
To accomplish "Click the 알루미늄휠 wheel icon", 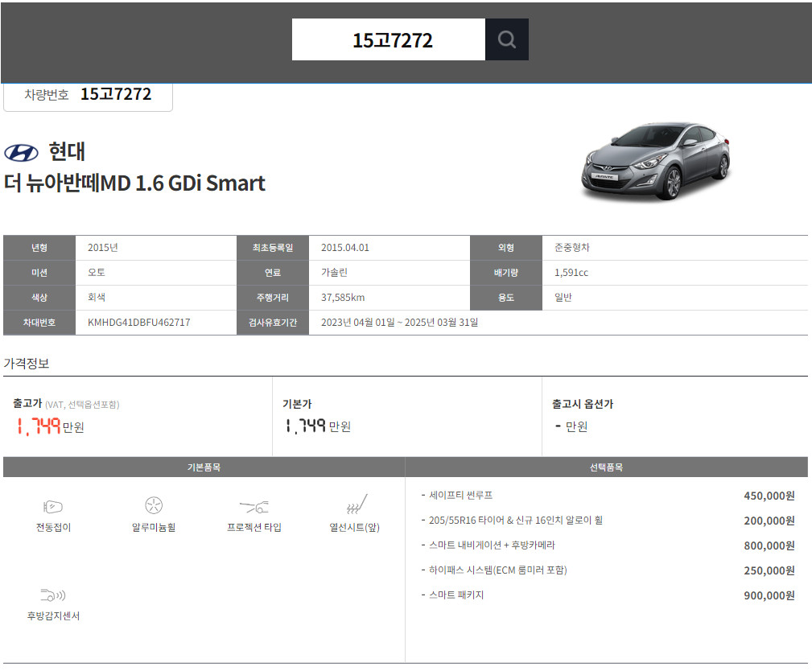I will tap(154, 504).
